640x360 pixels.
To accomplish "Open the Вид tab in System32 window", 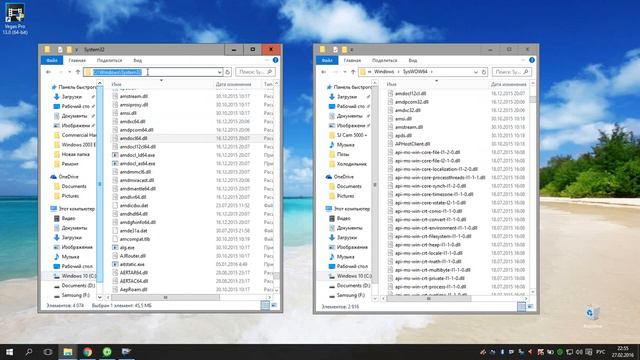I will 138,60.
